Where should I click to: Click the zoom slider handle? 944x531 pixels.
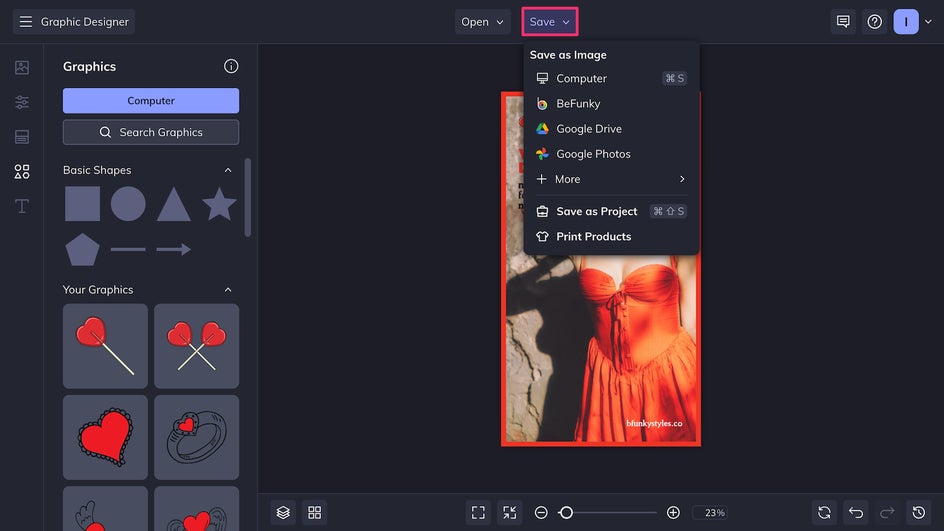(x=566, y=512)
